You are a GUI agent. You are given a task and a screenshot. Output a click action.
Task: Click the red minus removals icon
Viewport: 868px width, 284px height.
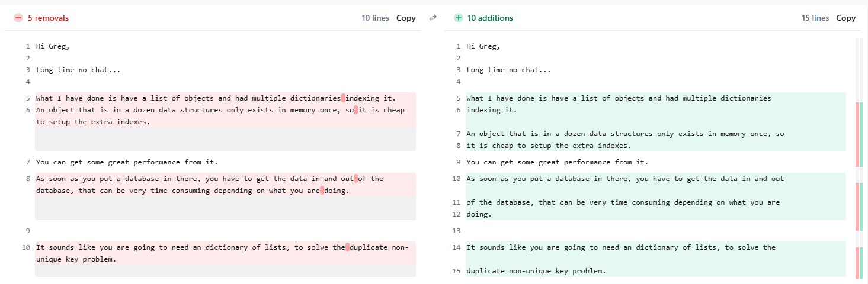[x=18, y=18]
